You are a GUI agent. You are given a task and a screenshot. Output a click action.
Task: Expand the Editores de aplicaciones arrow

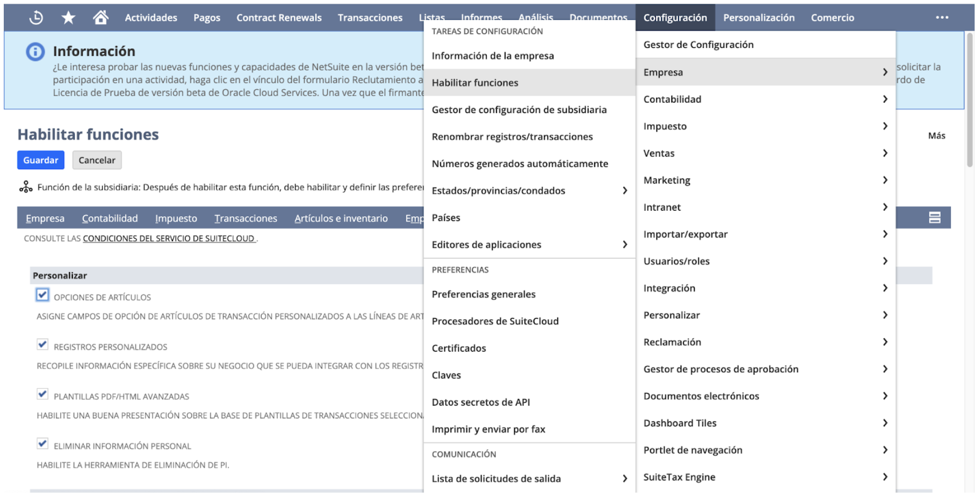625,245
